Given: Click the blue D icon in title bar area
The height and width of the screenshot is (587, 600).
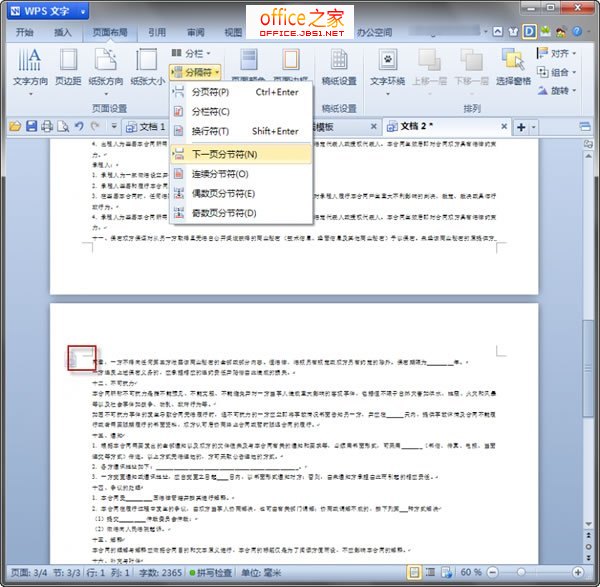Looking at the screenshot, I should 530,31.
